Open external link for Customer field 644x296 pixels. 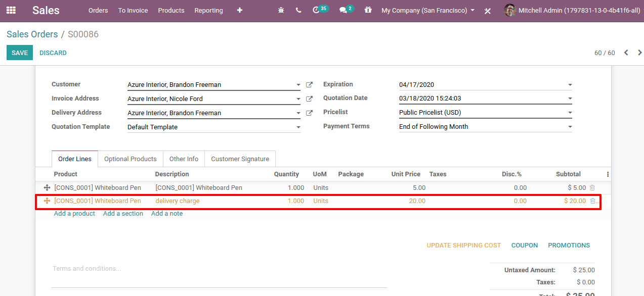[310, 85]
